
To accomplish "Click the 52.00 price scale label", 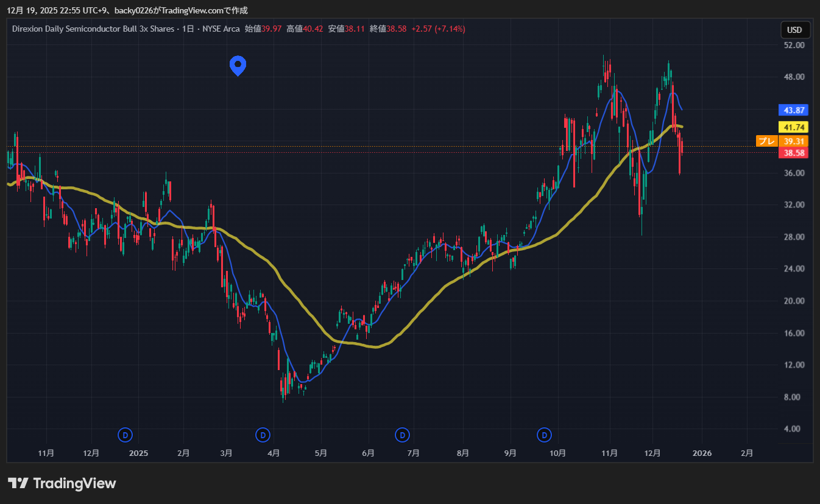I will tap(794, 45).
